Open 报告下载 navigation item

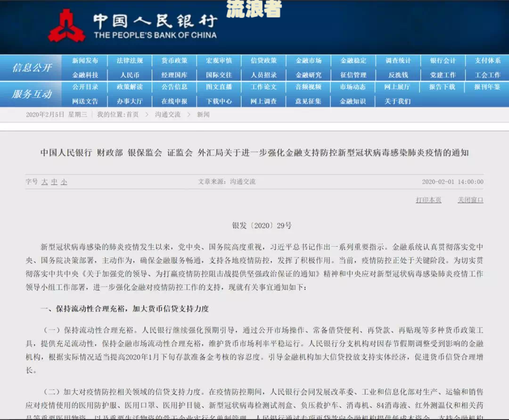442,87
